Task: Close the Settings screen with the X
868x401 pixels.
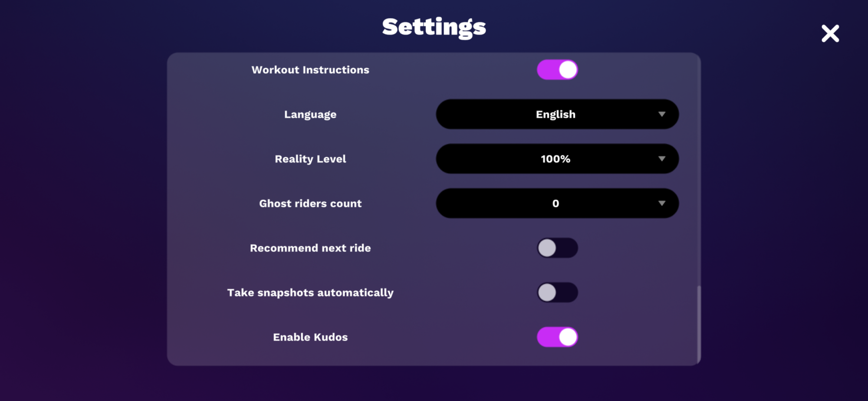Action: coord(830,33)
